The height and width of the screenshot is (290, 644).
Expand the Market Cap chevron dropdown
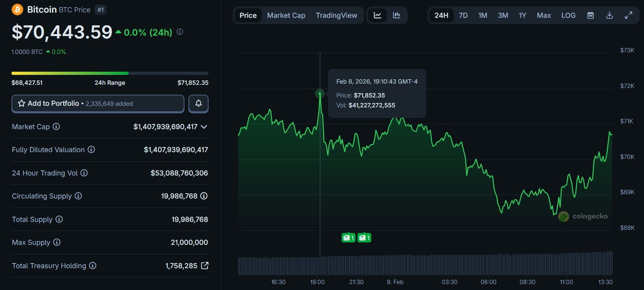204,127
